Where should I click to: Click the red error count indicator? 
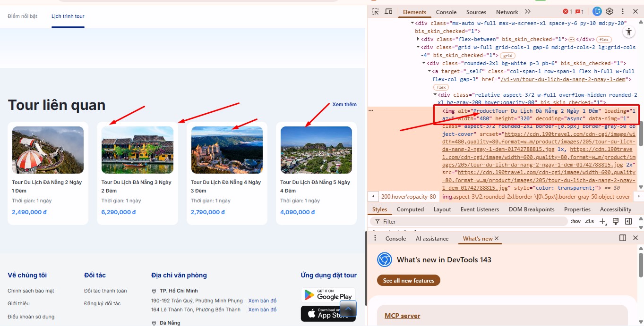click(x=567, y=12)
